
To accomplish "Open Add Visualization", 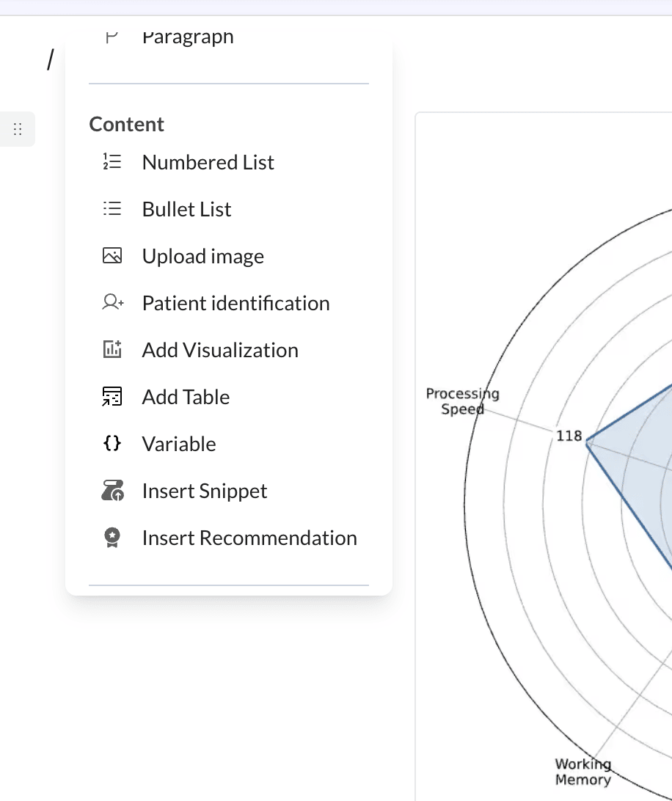I will click(x=220, y=349).
